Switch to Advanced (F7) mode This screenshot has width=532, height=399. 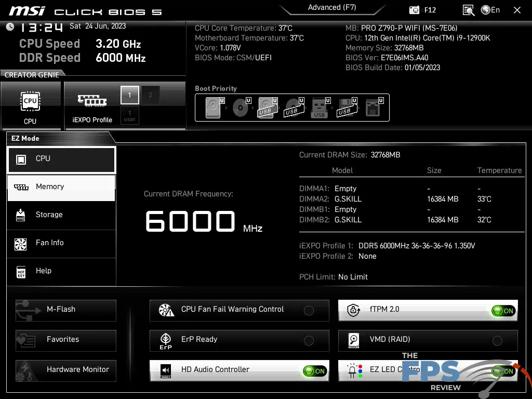[332, 7]
